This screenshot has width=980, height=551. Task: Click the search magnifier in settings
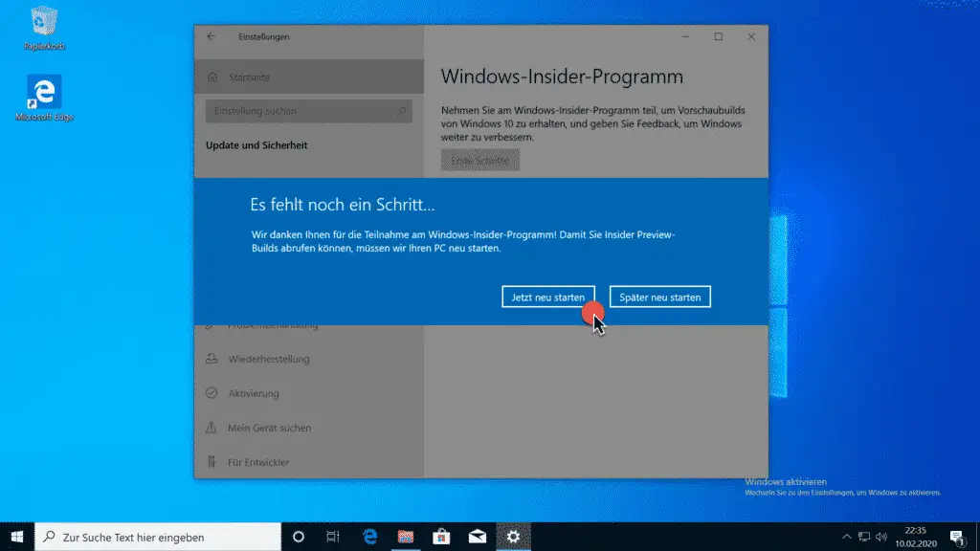coord(401,111)
